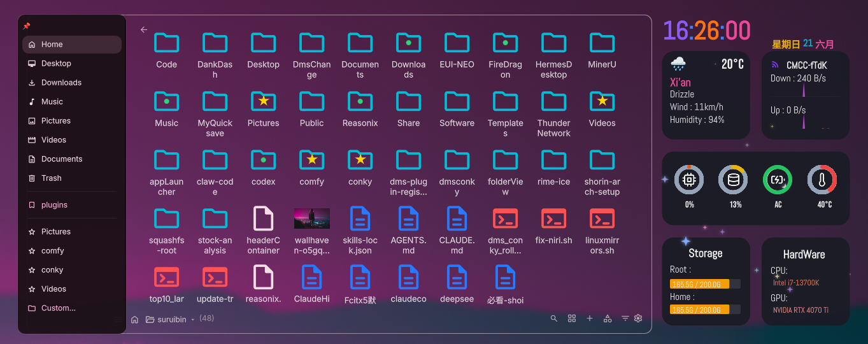Open the FireDragon folder

506,55
